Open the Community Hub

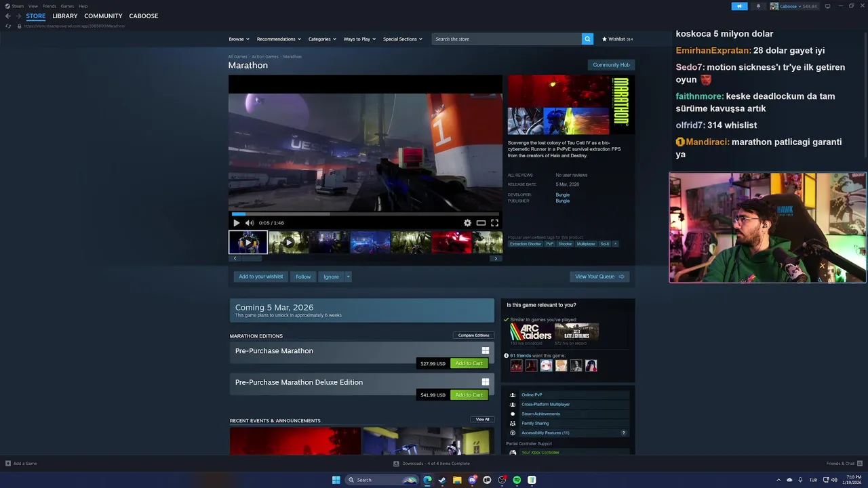611,65
